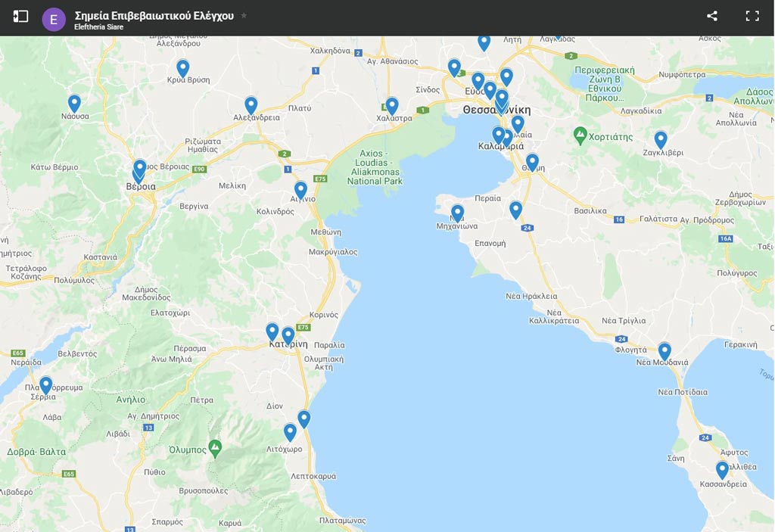Click the author name Eleftheria Siare
This screenshot has height=532, width=775.
click(x=98, y=27)
